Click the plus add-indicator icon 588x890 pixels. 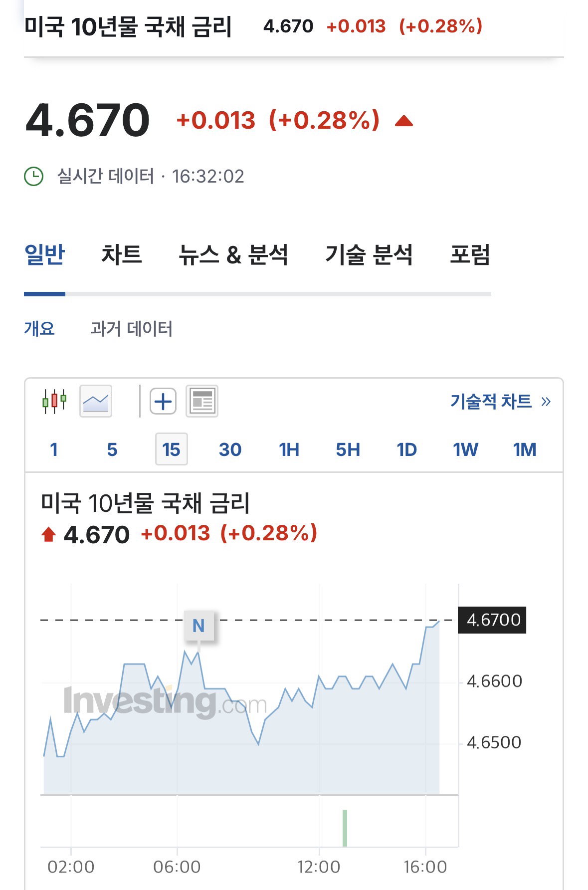[x=163, y=401]
